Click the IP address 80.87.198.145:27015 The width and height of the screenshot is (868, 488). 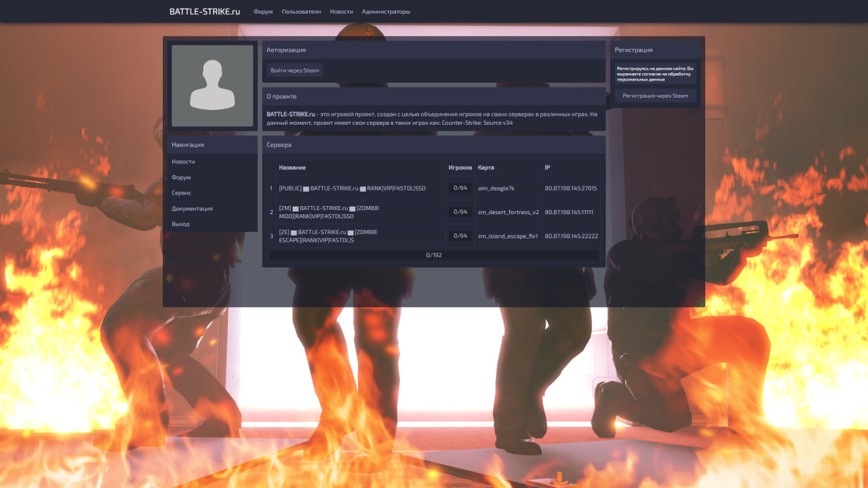coord(570,188)
